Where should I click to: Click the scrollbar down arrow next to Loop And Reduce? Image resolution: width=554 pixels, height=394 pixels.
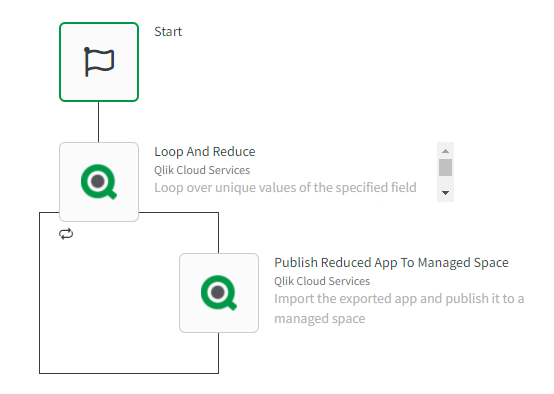(x=446, y=193)
